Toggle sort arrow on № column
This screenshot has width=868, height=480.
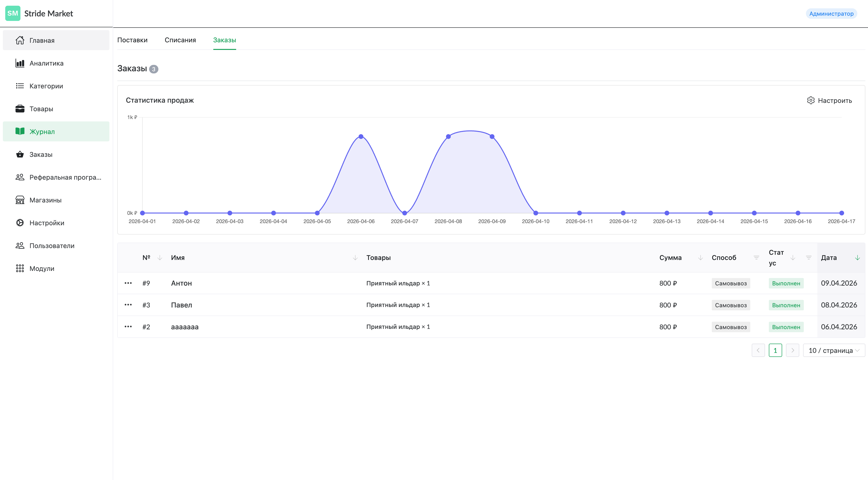(x=160, y=258)
